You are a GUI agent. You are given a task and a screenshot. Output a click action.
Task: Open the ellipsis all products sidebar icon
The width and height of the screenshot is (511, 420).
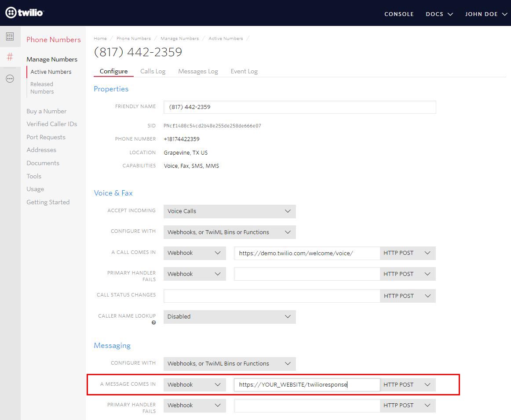(x=10, y=79)
